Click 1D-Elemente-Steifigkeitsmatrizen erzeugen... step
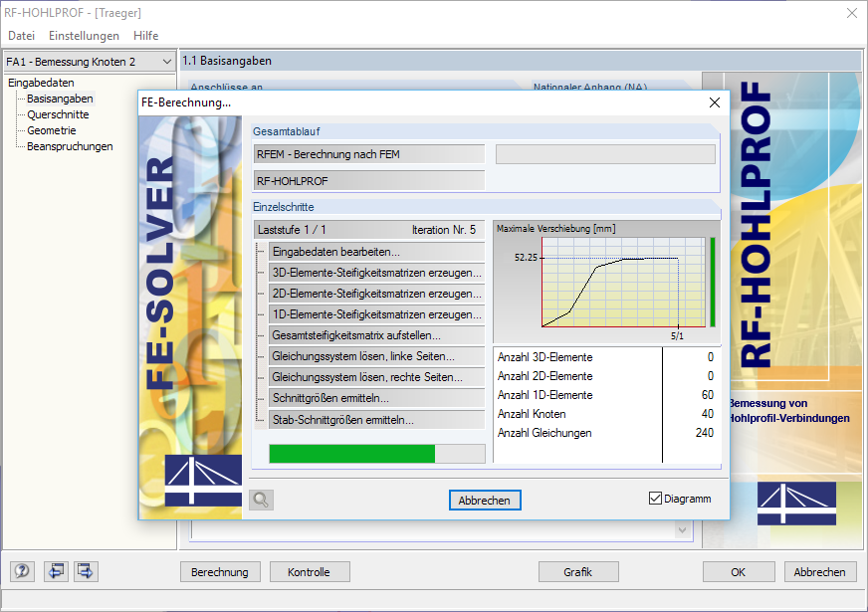Screen dimensions: 868x612 click(x=376, y=314)
